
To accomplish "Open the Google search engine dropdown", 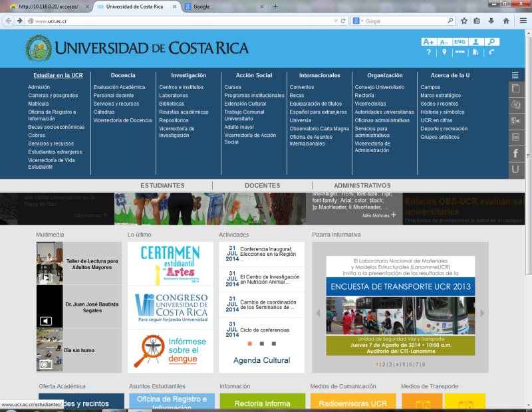I will pos(358,21).
